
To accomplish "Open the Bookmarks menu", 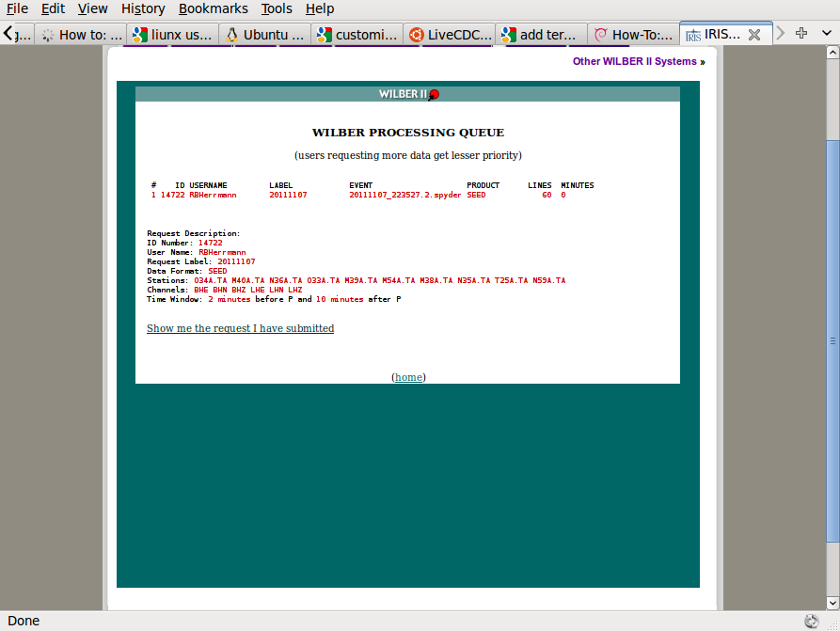I will (214, 8).
